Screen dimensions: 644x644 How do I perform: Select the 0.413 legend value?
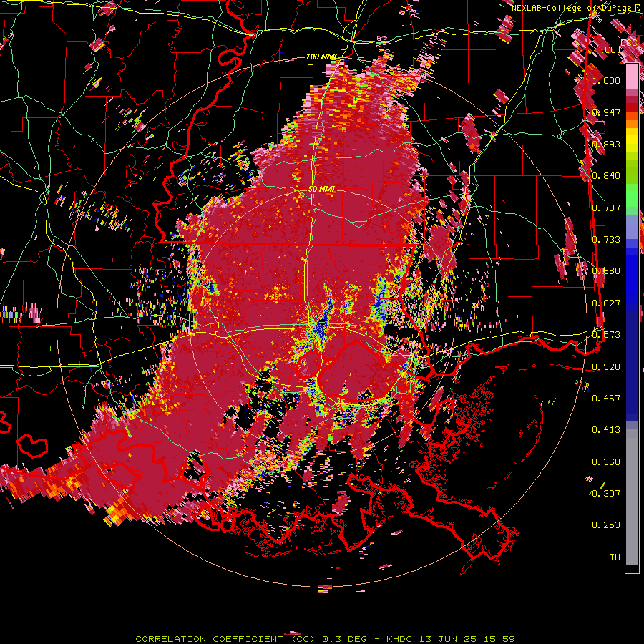pos(606,430)
